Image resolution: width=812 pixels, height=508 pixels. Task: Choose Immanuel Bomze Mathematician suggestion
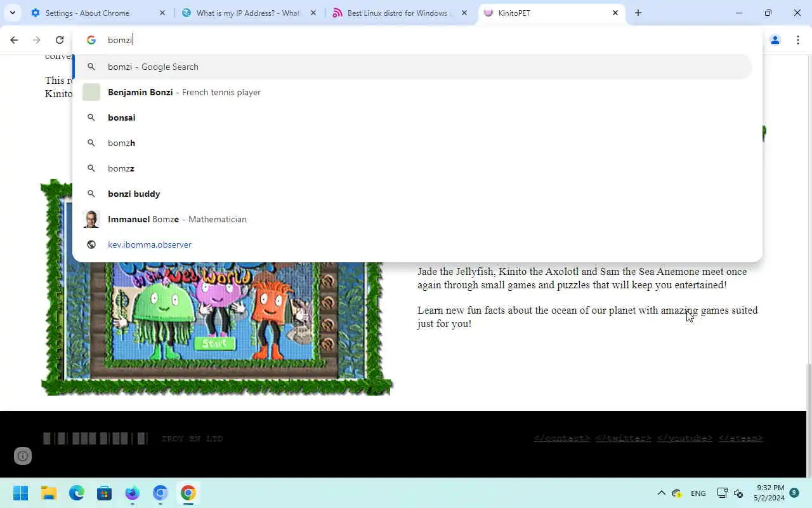412,219
